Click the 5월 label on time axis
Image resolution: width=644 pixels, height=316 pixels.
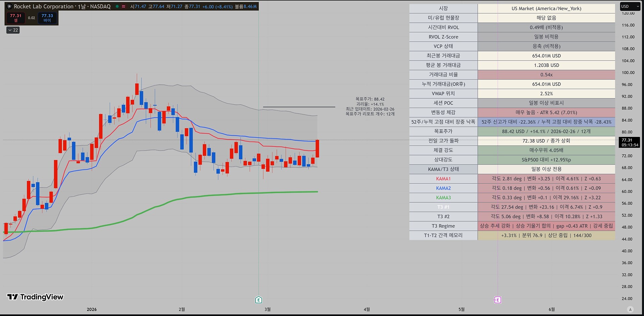462,309
